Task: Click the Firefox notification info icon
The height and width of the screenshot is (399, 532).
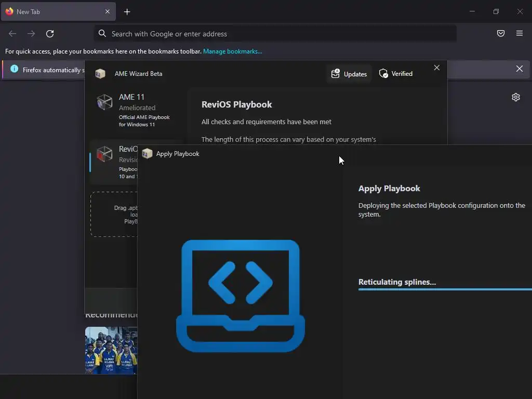Action: [x=14, y=69]
